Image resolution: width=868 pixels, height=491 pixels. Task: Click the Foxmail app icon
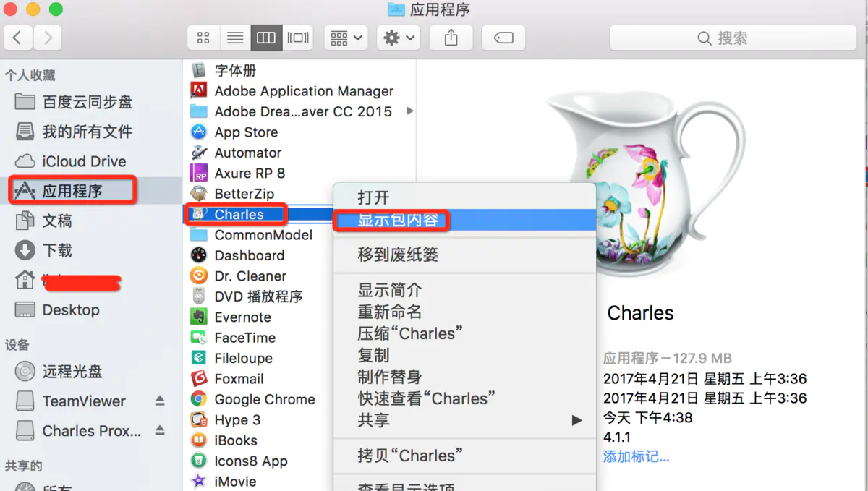pos(198,379)
